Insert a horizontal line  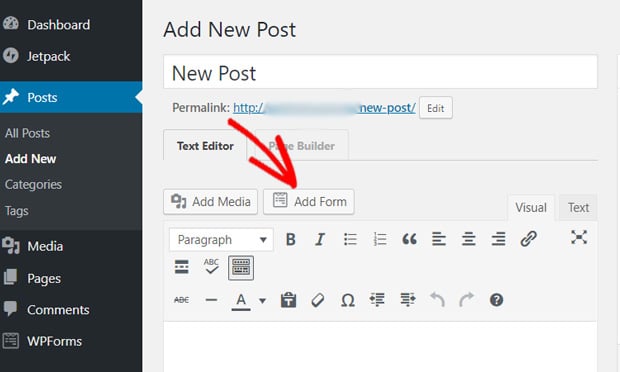tap(211, 300)
